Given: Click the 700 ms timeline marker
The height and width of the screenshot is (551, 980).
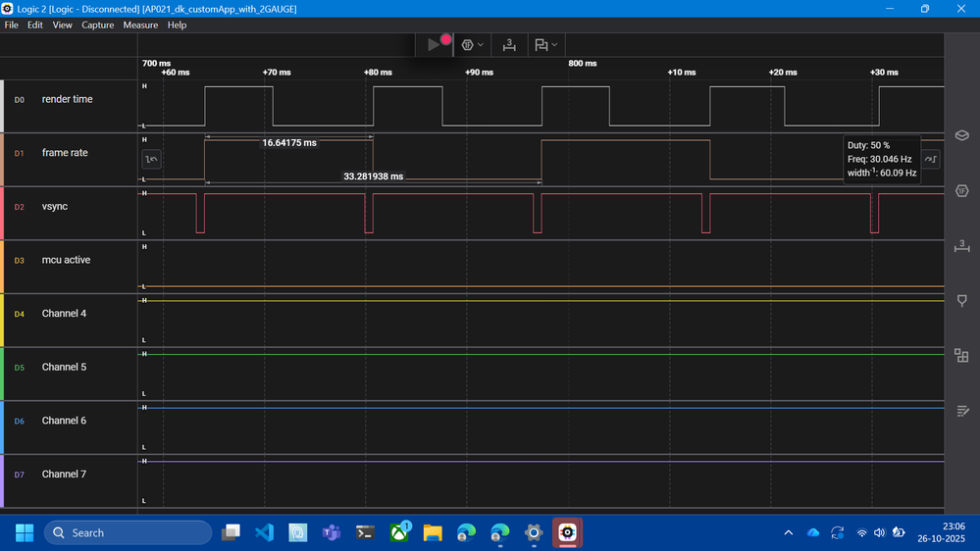Looking at the screenshot, I should pyautogui.click(x=156, y=64).
